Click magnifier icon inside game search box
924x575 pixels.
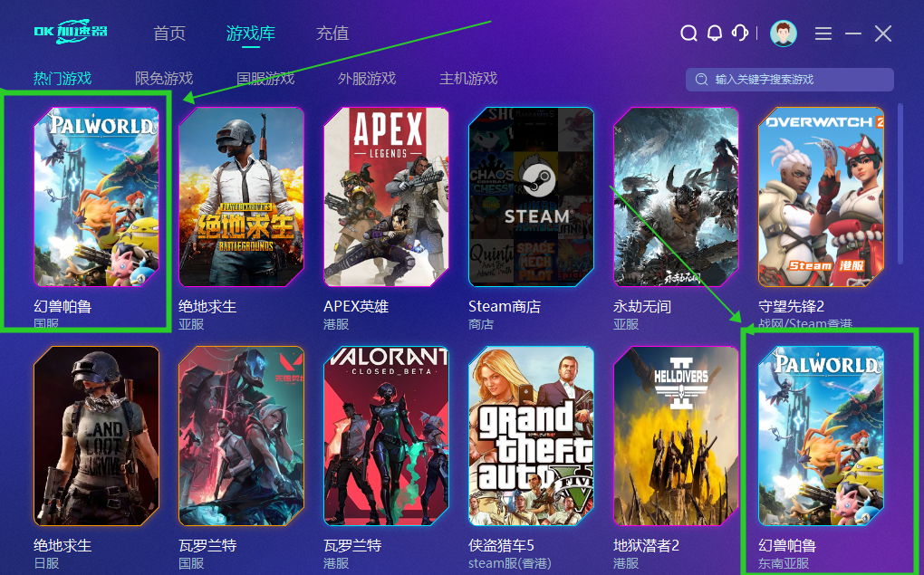click(x=701, y=80)
